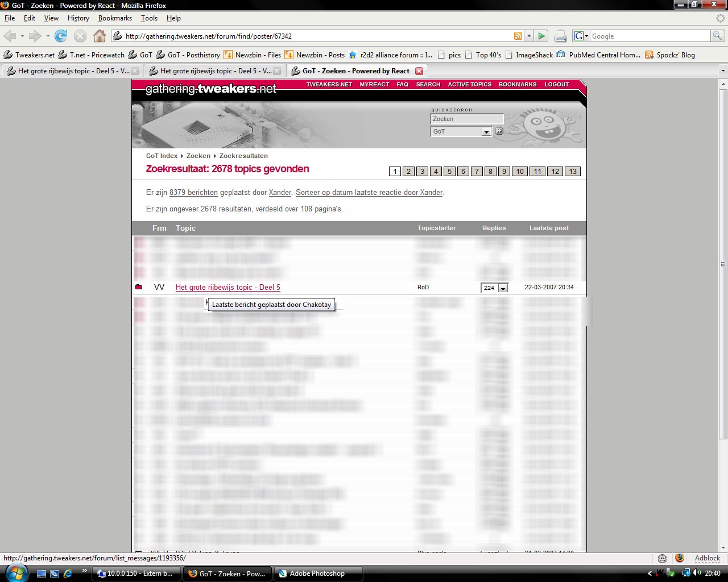Click the Print icon
This screenshot has height=582, width=728.
point(561,36)
